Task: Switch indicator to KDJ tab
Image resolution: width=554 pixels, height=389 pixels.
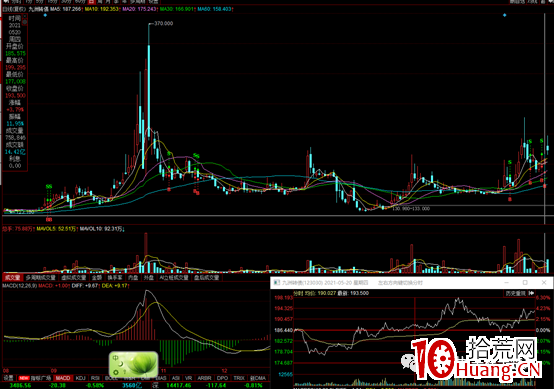Action: click(80, 378)
